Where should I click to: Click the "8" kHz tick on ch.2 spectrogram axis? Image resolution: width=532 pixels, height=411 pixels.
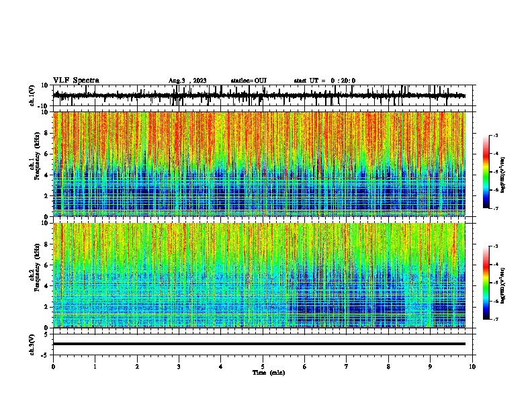(47, 244)
